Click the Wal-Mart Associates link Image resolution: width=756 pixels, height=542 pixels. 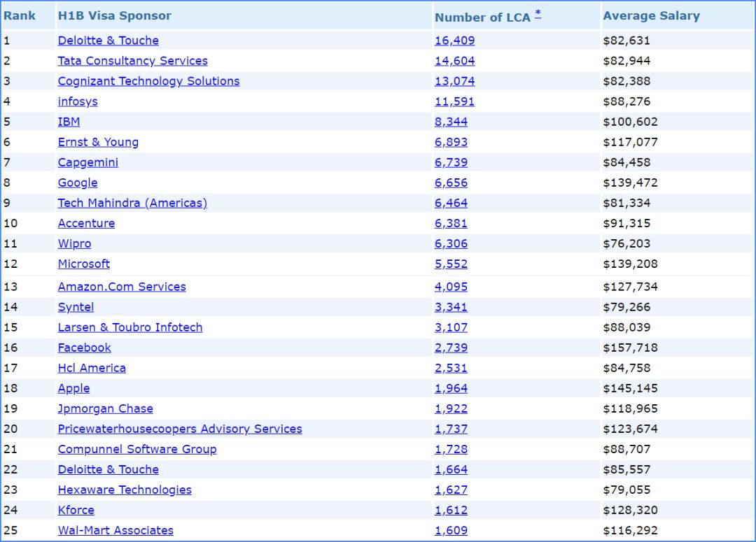click(115, 530)
